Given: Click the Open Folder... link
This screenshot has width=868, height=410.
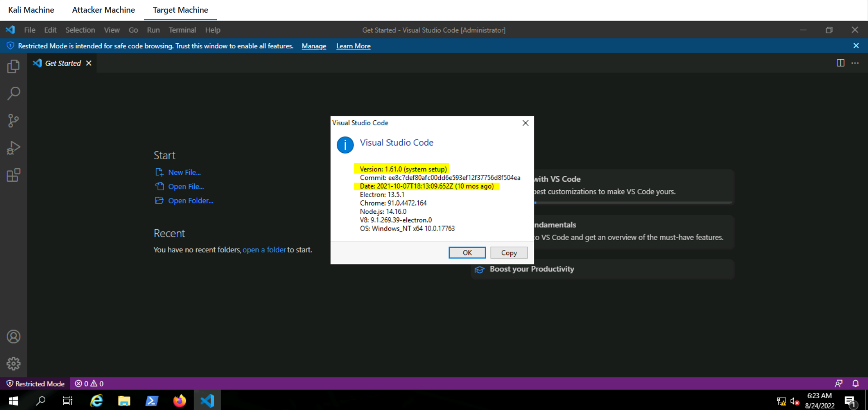Looking at the screenshot, I should click(x=191, y=200).
